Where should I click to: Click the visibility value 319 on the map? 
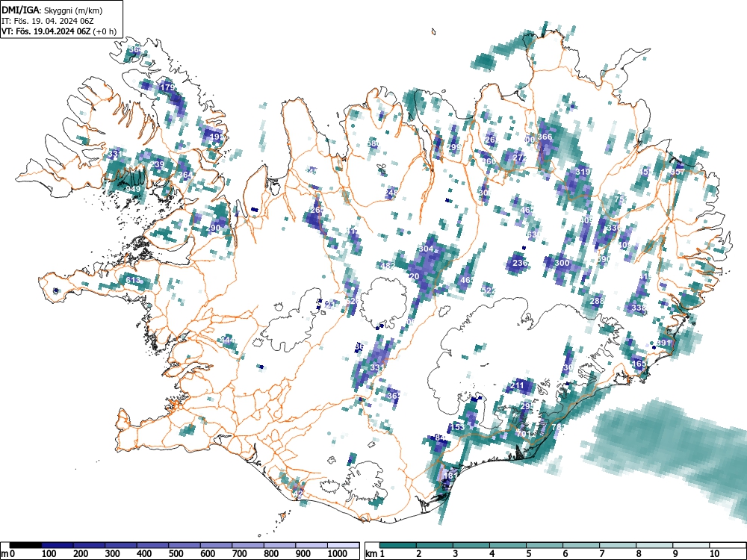(583, 172)
